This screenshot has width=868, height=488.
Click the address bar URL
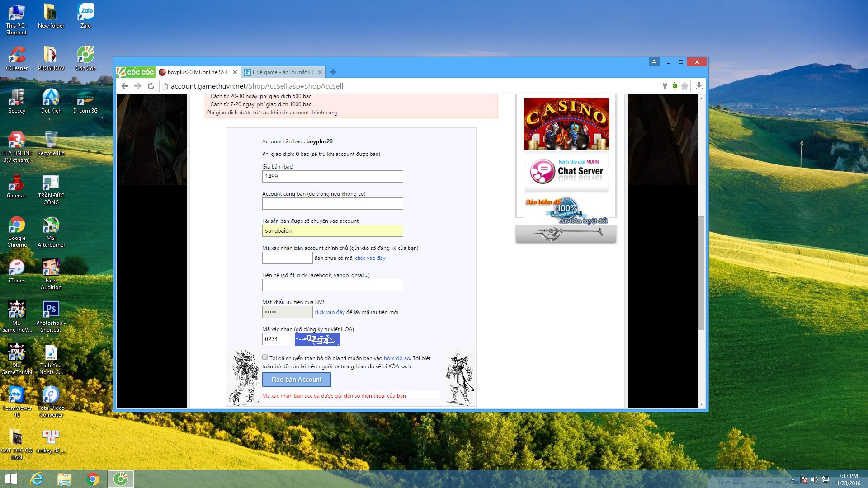(257, 86)
